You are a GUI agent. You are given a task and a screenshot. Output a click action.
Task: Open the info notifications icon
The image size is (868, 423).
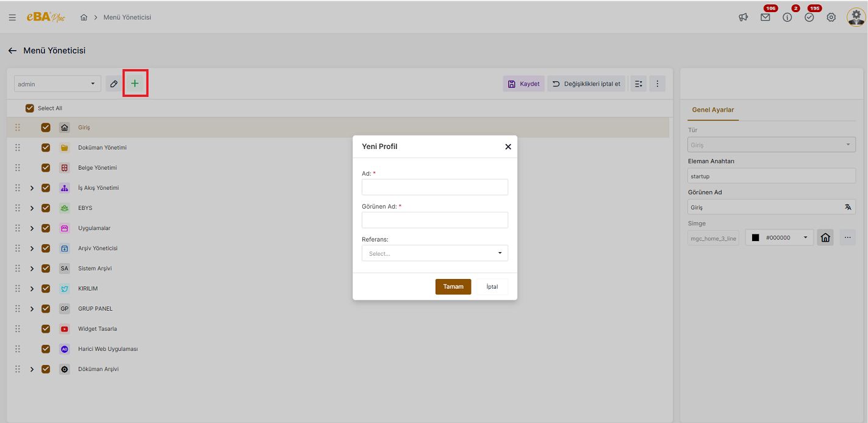tap(787, 18)
